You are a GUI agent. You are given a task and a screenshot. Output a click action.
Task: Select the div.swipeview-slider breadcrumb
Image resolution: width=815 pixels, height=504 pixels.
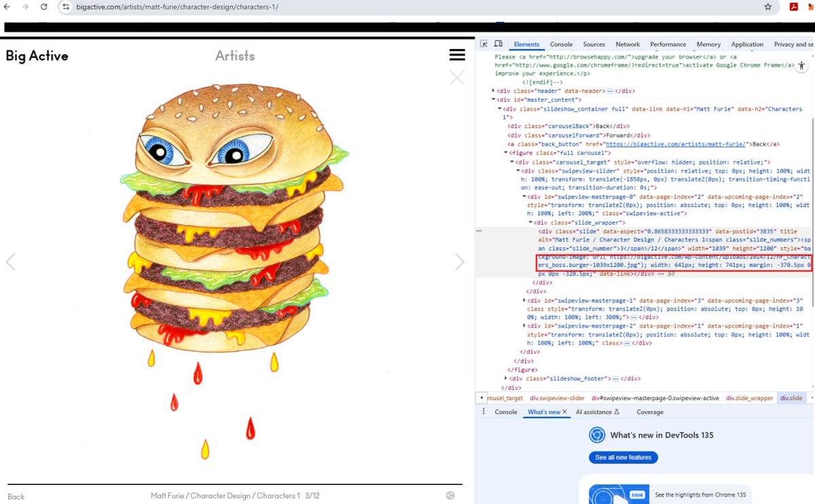tap(557, 398)
